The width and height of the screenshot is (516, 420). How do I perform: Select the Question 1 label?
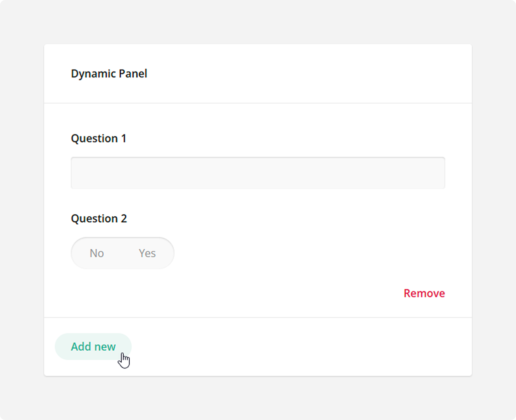tap(99, 138)
